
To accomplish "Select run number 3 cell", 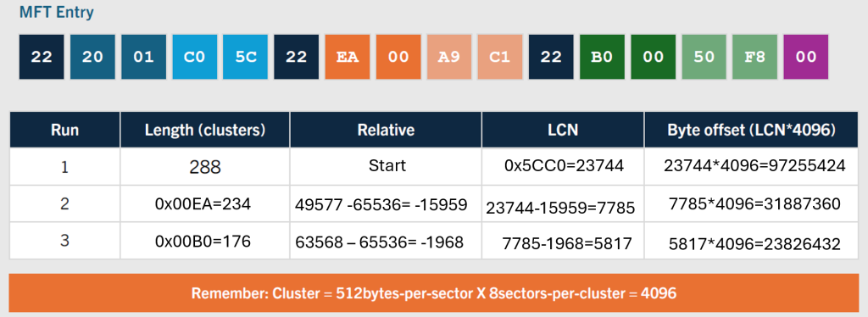I will point(64,241).
